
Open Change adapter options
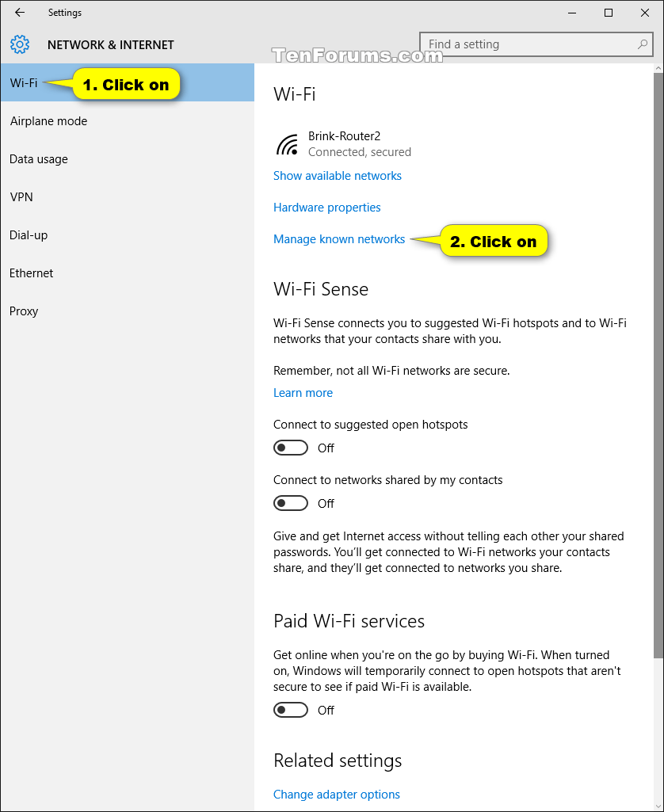[x=336, y=794]
